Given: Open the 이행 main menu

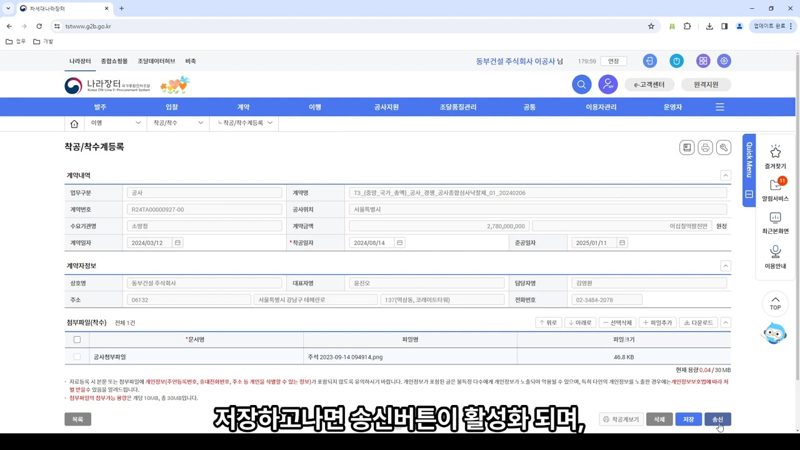Looking at the screenshot, I should point(315,107).
